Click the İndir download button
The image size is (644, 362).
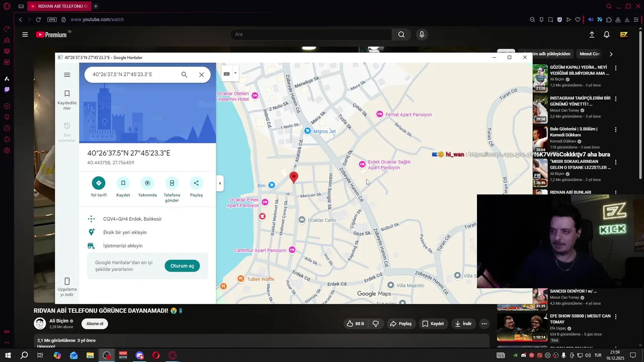point(463,324)
